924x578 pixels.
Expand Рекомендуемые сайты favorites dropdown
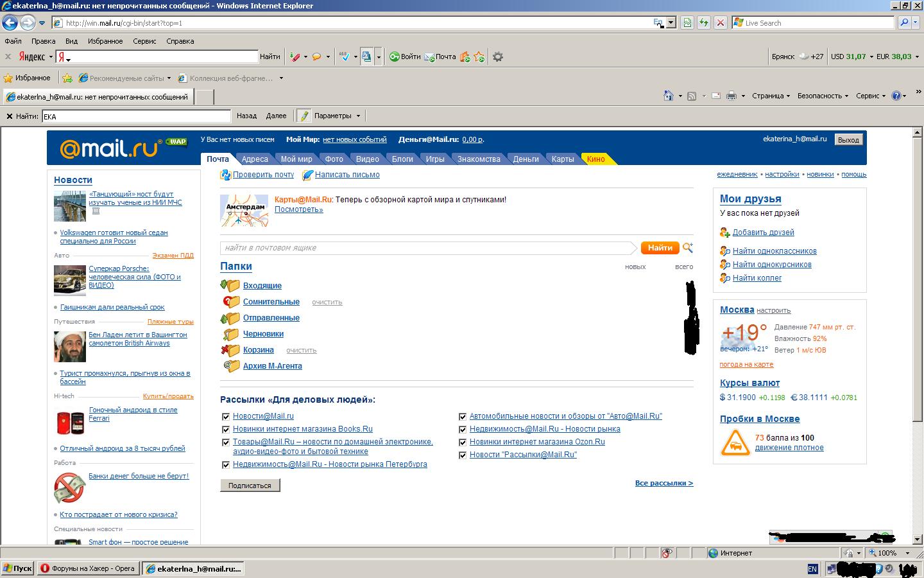click(169, 78)
